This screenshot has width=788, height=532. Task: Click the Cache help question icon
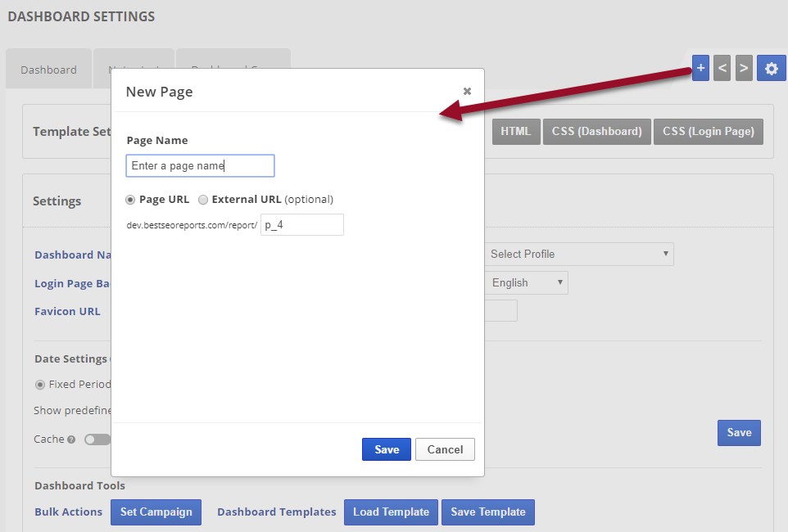(x=71, y=440)
